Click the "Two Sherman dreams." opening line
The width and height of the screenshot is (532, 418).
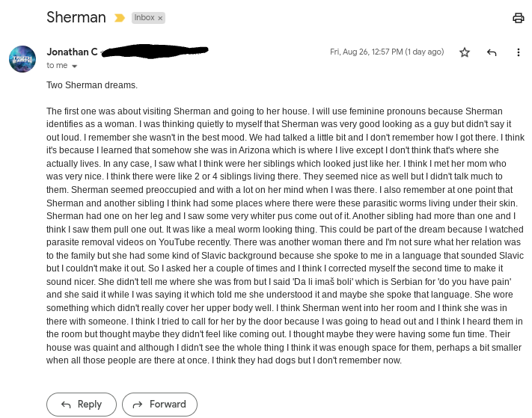92,85
